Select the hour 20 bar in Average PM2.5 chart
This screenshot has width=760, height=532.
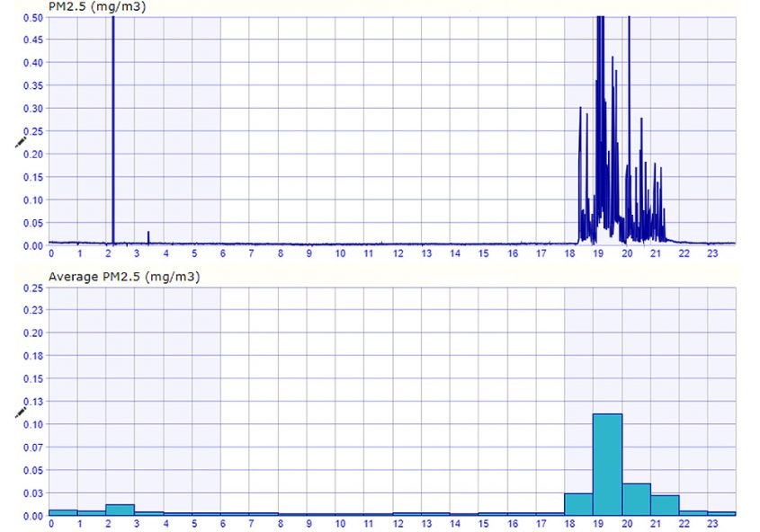coord(637,500)
